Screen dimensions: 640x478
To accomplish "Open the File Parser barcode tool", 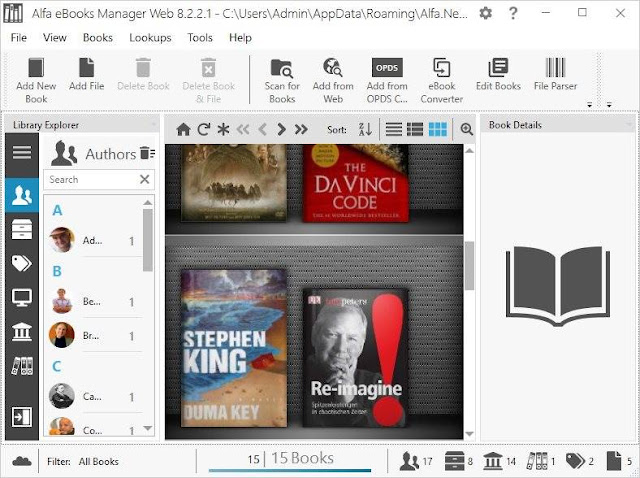I will pyautogui.click(x=555, y=74).
